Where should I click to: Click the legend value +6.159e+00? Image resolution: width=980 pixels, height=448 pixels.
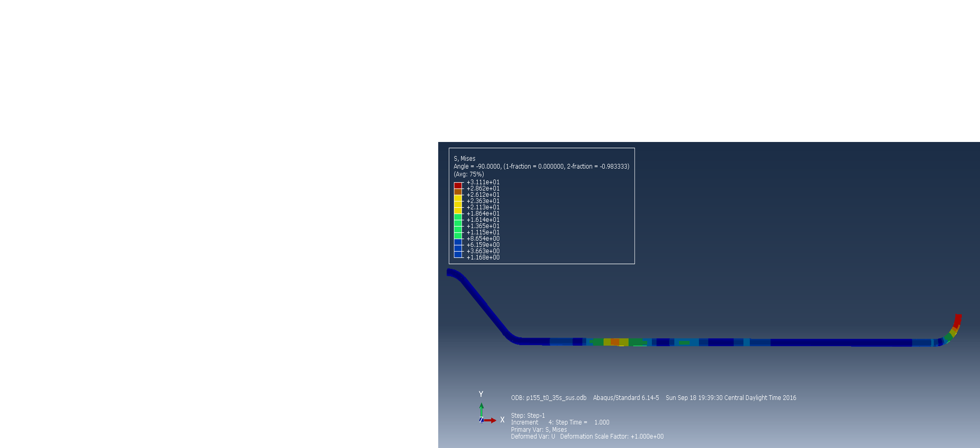483,245
